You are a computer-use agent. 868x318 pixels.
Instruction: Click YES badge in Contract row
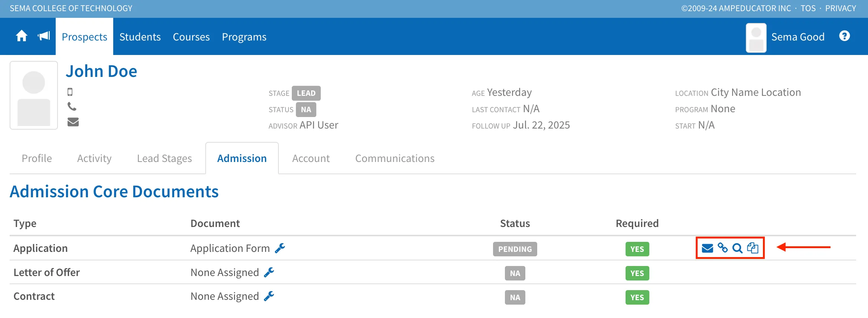click(637, 297)
